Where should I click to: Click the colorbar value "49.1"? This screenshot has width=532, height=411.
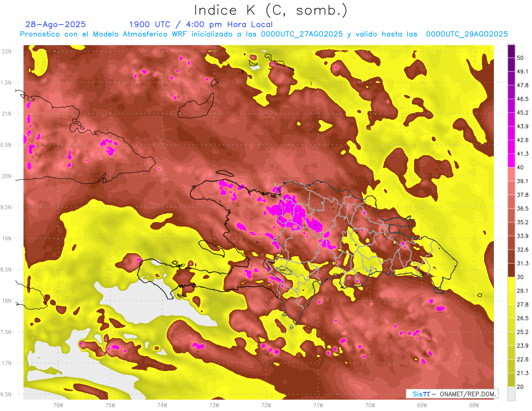pos(522,71)
